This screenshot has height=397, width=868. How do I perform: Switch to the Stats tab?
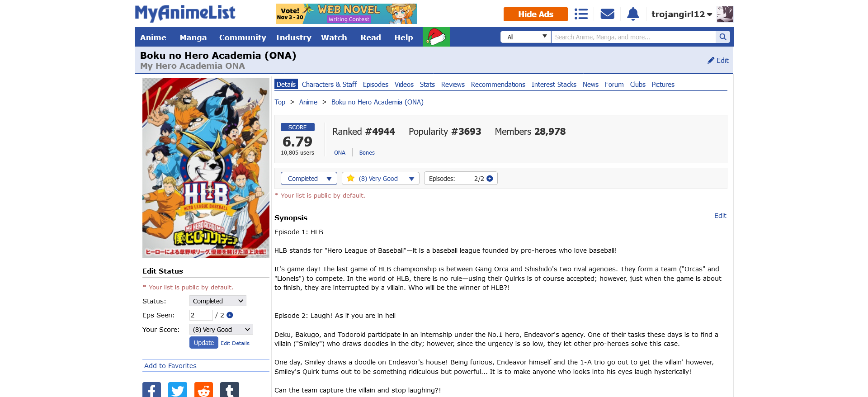(427, 85)
